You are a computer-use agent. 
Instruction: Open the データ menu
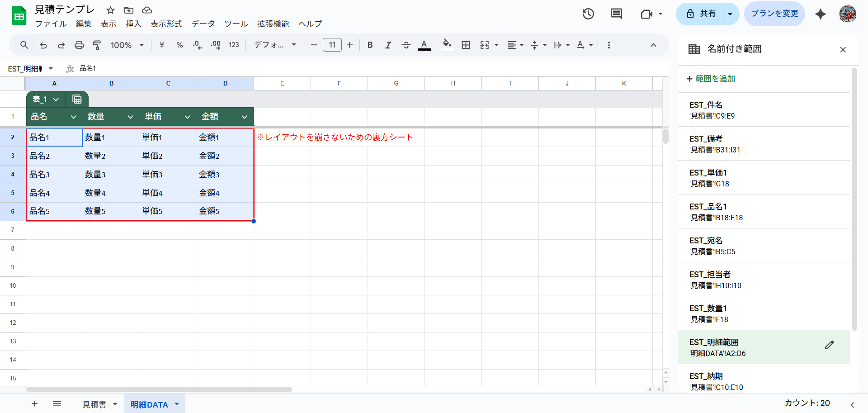[203, 24]
